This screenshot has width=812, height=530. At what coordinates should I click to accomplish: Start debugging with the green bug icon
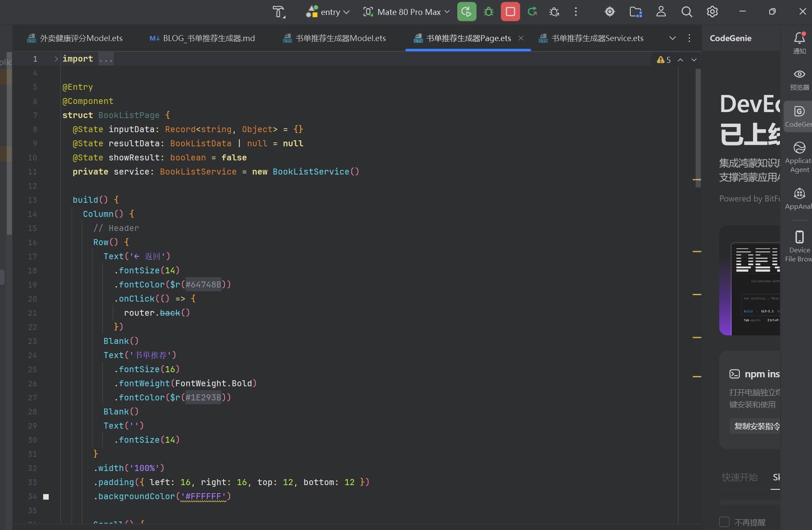(488, 12)
